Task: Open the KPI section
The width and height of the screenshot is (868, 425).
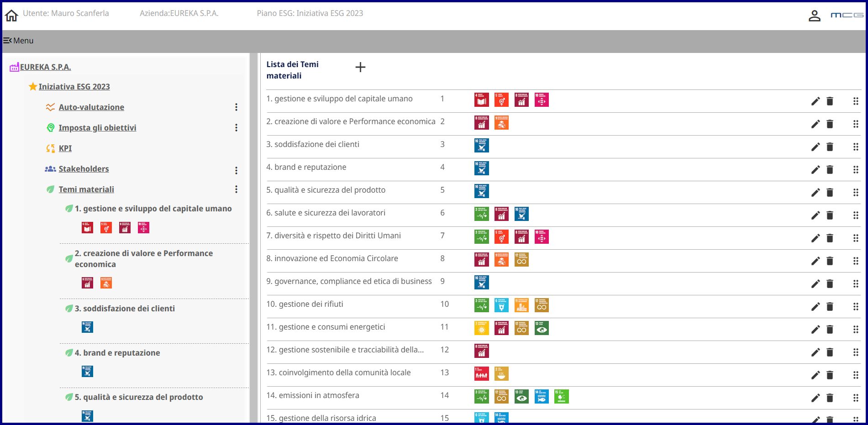Action: coord(65,148)
